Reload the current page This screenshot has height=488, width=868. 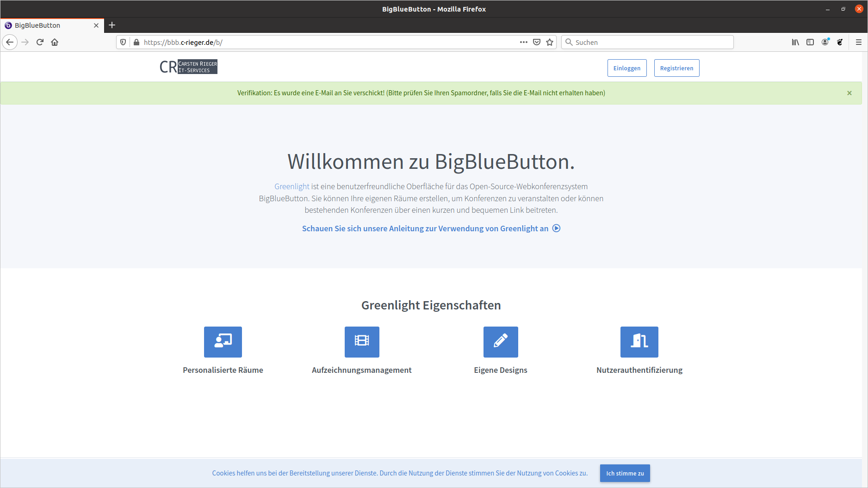40,42
